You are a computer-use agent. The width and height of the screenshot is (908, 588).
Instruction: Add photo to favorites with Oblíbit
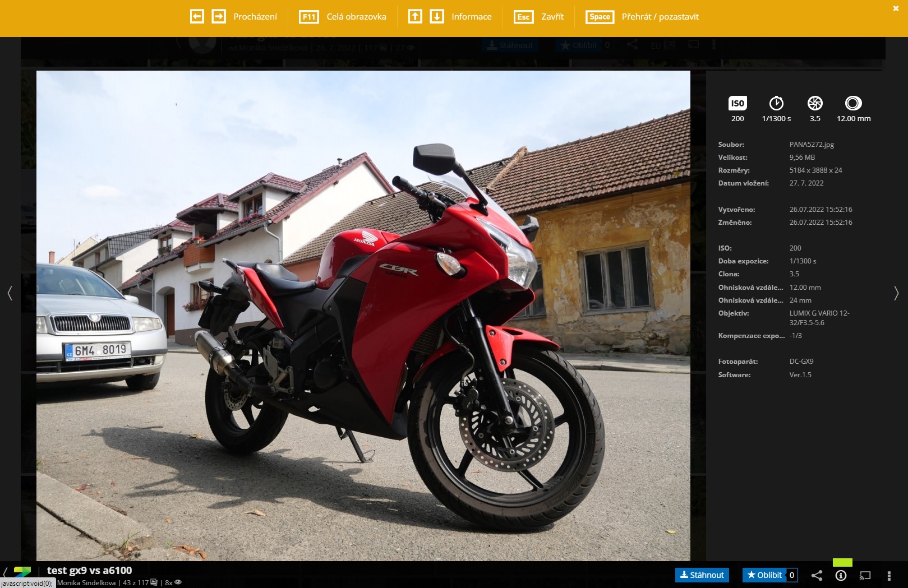764,575
